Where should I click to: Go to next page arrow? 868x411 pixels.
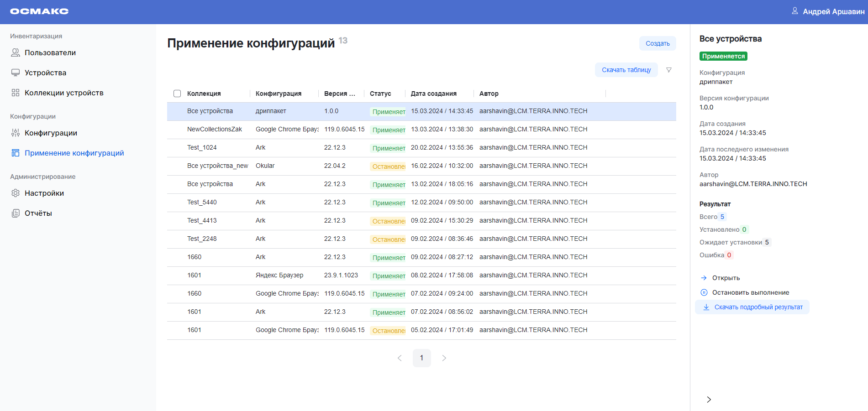click(444, 358)
